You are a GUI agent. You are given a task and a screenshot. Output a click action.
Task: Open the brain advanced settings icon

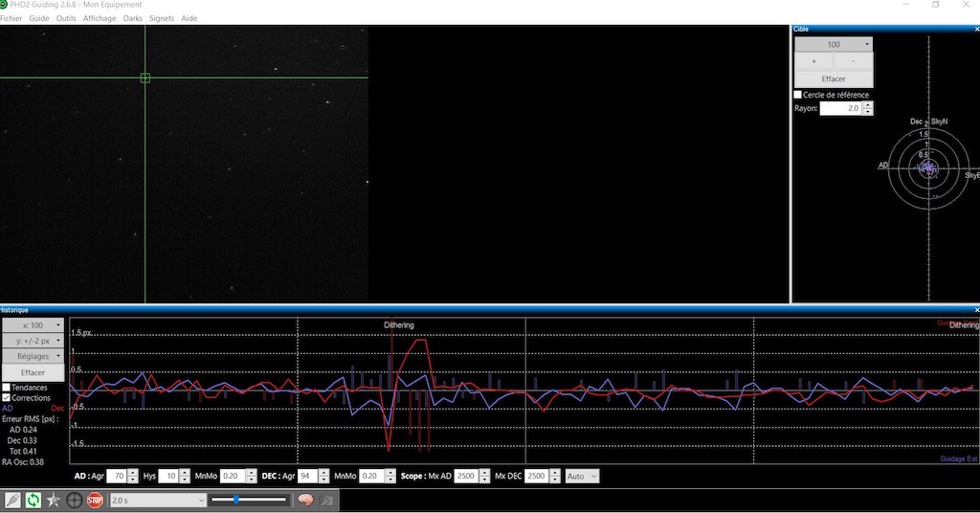[x=305, y=500]
